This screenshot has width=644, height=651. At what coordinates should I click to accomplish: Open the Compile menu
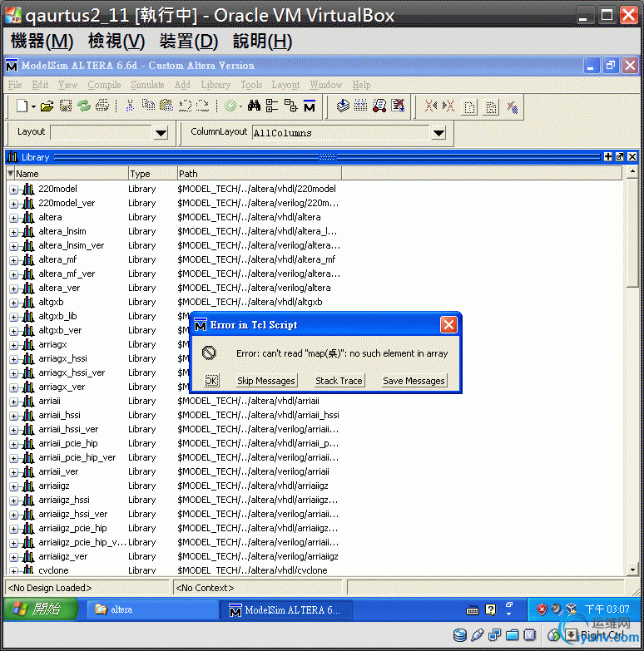coord(104,85)
